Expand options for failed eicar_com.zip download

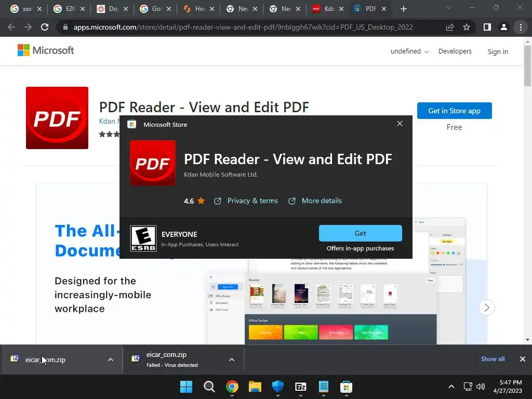click(x=232, y=360)
